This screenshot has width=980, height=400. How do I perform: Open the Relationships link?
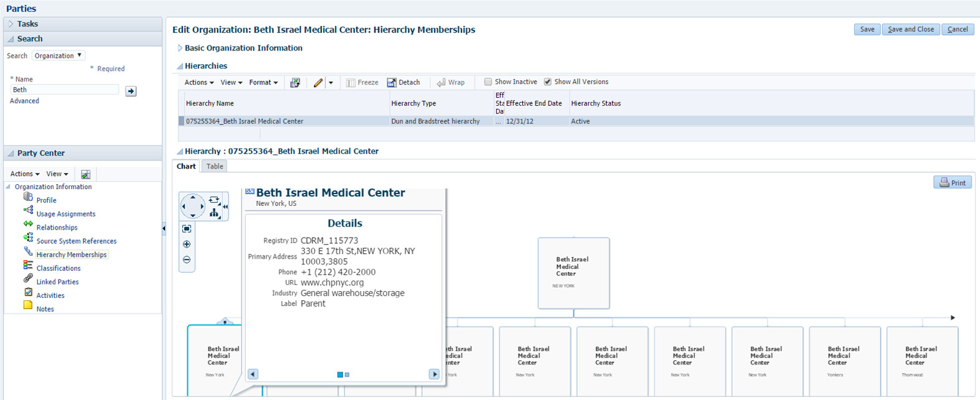[x=57, y=228]
